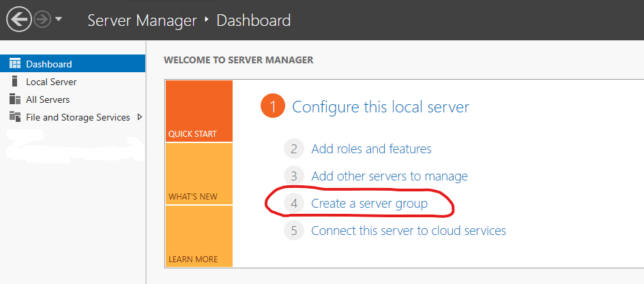
Task: Click the All Servers icon
Action: pos(15,99)
